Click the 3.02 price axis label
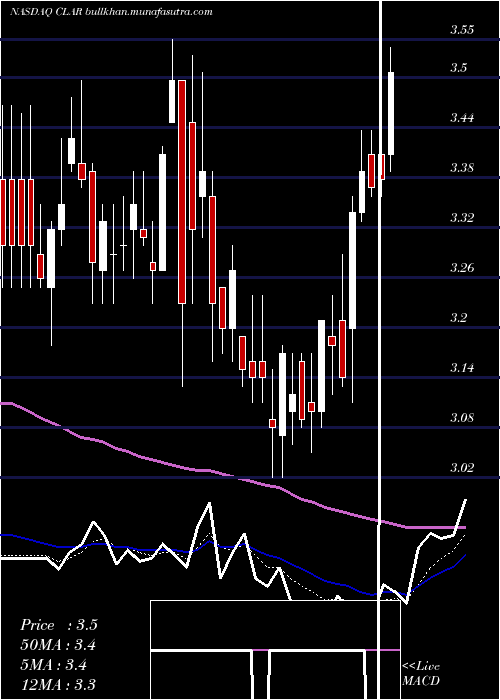Viewport: 500px width, 700px height. click(x=462, y=468)
